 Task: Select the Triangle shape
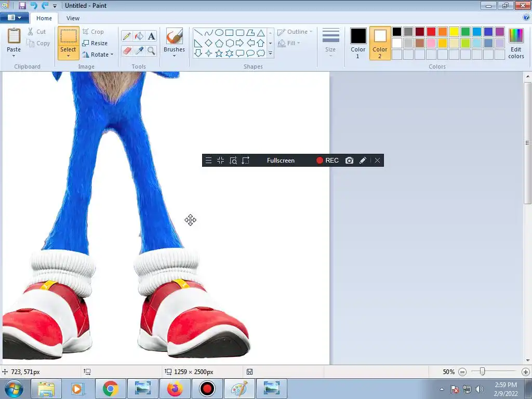(x=261, y=33)
